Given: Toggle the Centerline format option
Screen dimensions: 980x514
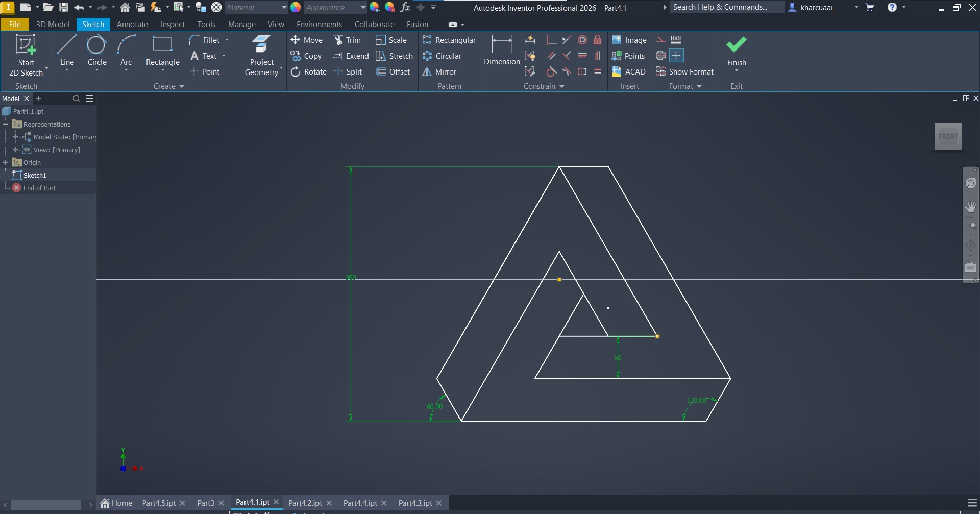Looking at the screenshot, I should (661, 56).
